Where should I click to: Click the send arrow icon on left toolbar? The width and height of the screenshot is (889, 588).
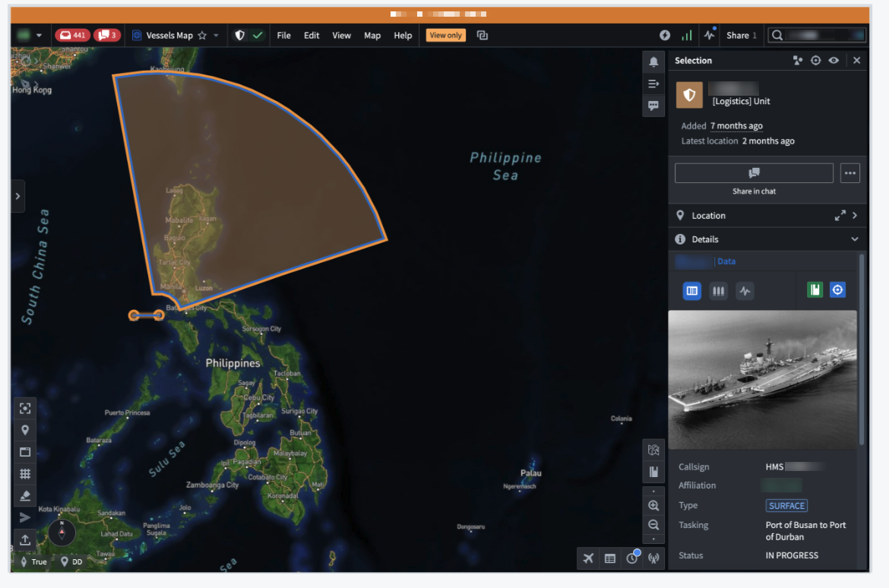25,517
